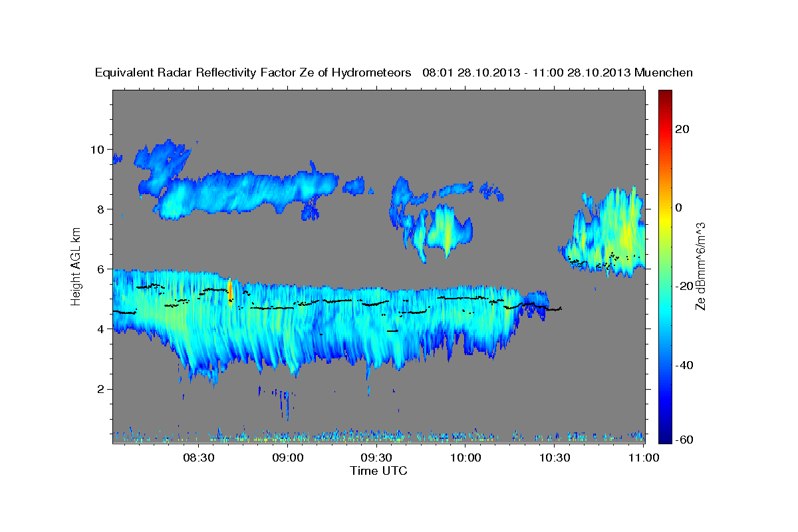The image size is (798, 532).
Task: Click the 'Ze dBmm^6/m^3' colorbar label
Action: point(700,266)
